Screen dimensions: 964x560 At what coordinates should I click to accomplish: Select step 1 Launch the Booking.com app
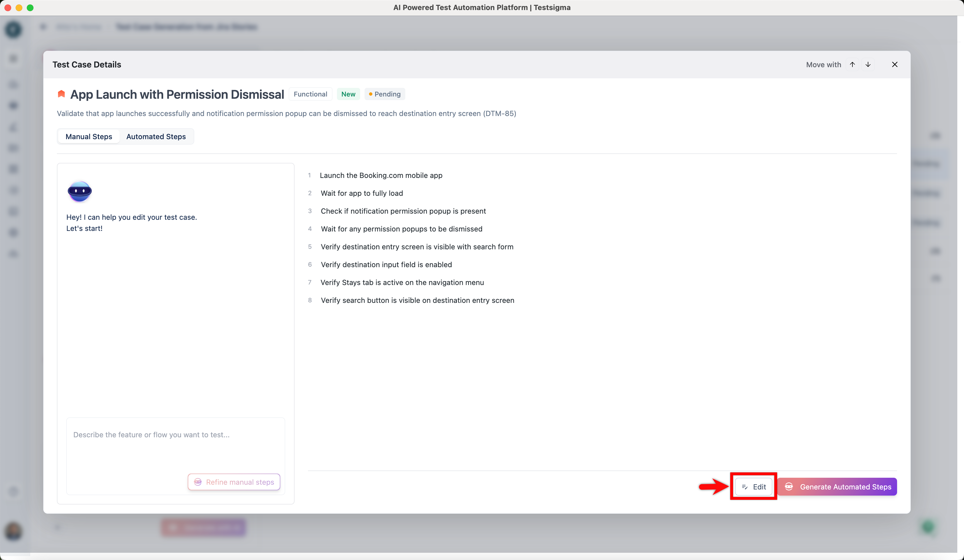pyautogui.click(x=381, y=176)
